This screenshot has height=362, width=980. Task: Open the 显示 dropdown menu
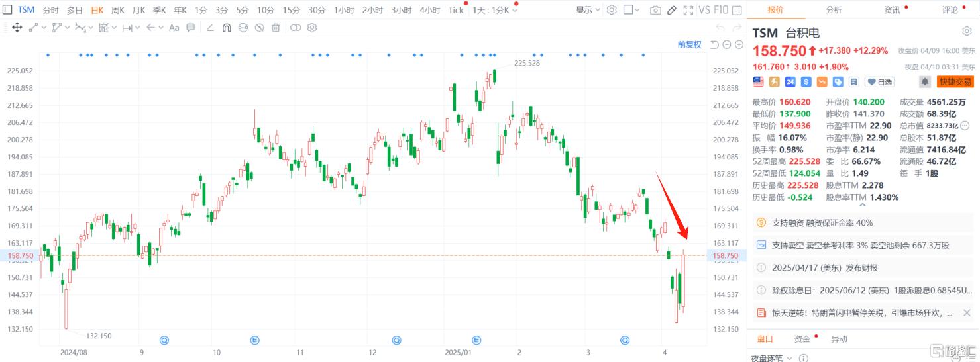(588, 10)
